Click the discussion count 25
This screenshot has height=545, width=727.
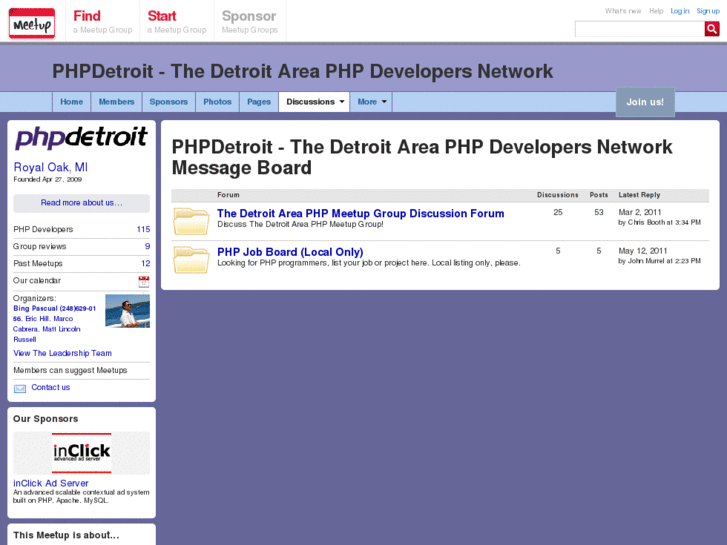[x=558, y=212]
